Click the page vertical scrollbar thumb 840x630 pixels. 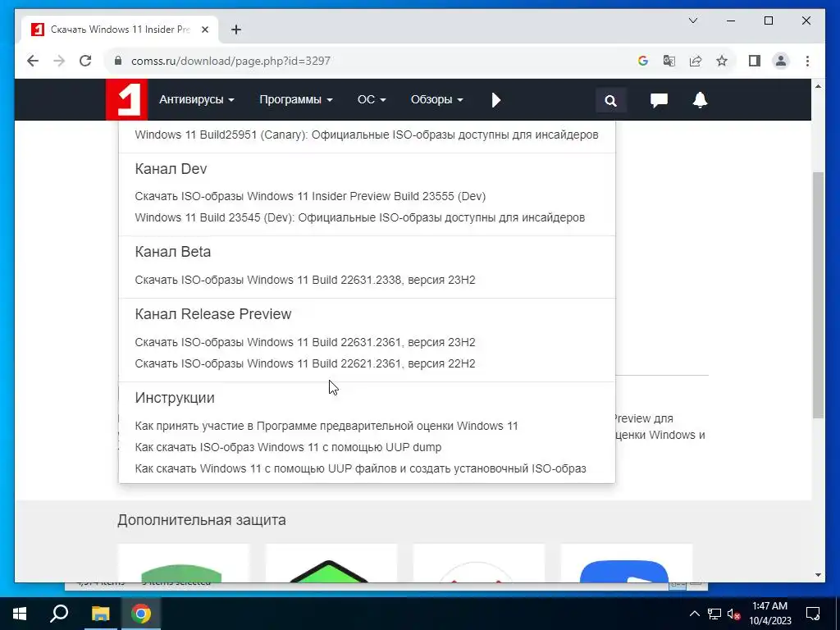[x=818, y=294]
